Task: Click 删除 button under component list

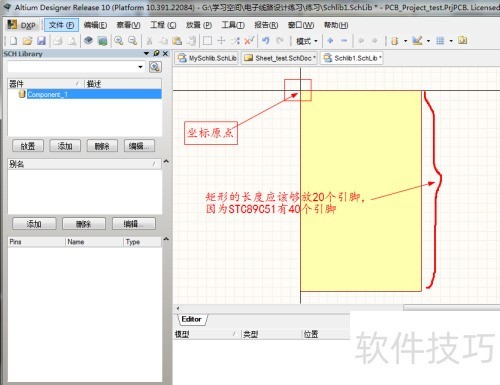Action: point(102,146)
